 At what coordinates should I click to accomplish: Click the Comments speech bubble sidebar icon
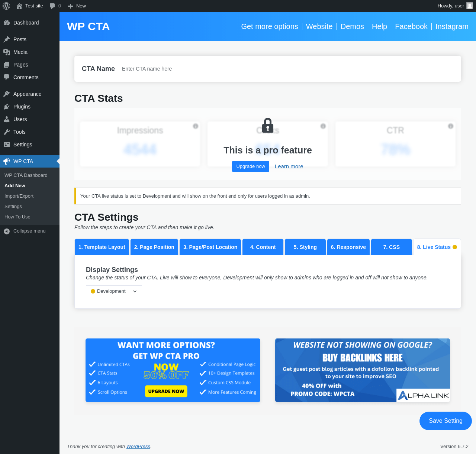[7, 77]
